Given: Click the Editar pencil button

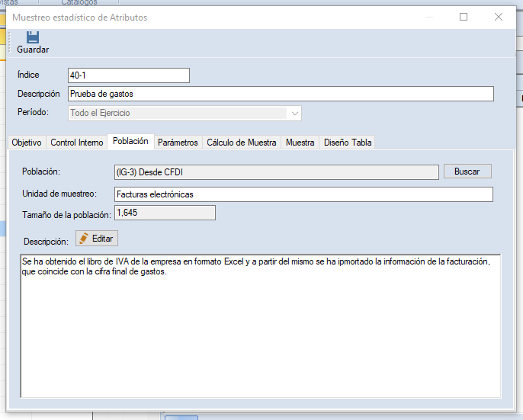Looking at the screenshot, I should (x=97, y=239).
